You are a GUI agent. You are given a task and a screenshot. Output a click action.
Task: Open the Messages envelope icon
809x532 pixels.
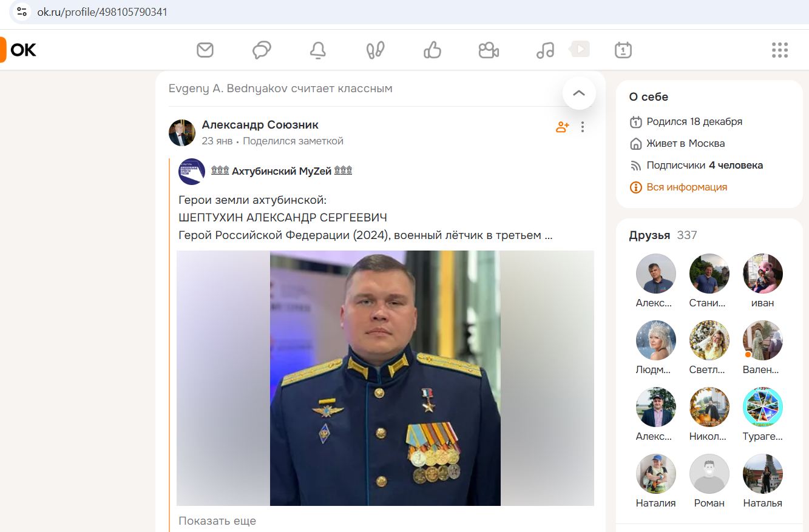[205, 50]
